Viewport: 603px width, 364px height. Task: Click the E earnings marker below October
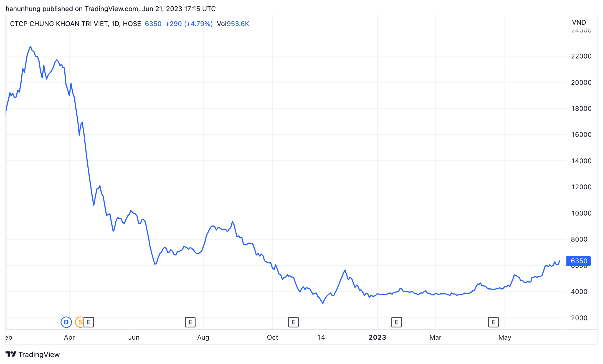tap(293, 322)
